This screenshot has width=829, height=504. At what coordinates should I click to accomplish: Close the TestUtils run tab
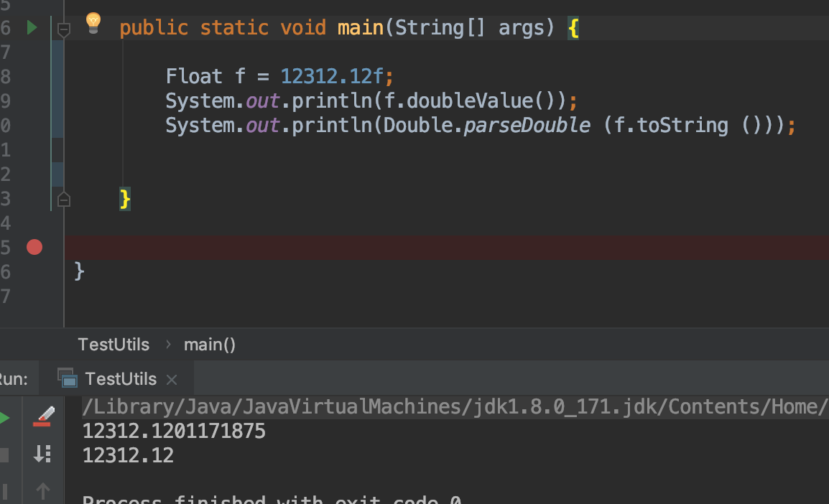171,379
